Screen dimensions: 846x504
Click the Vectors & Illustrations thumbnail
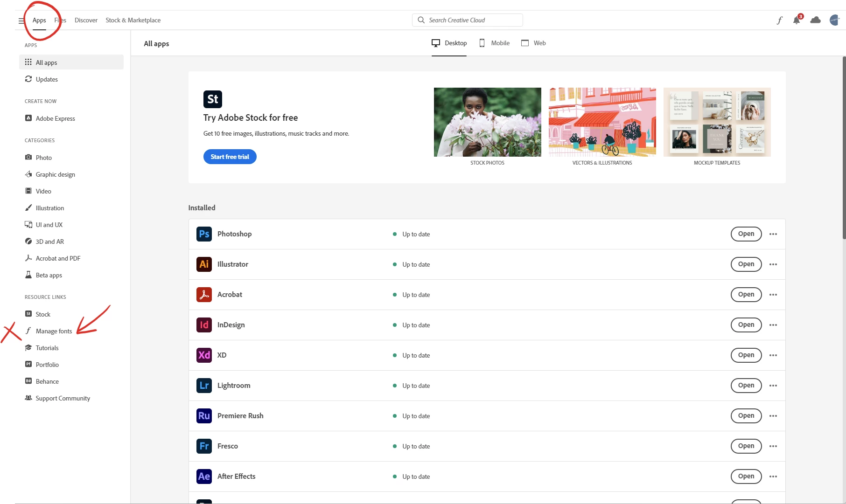(602, 122)
